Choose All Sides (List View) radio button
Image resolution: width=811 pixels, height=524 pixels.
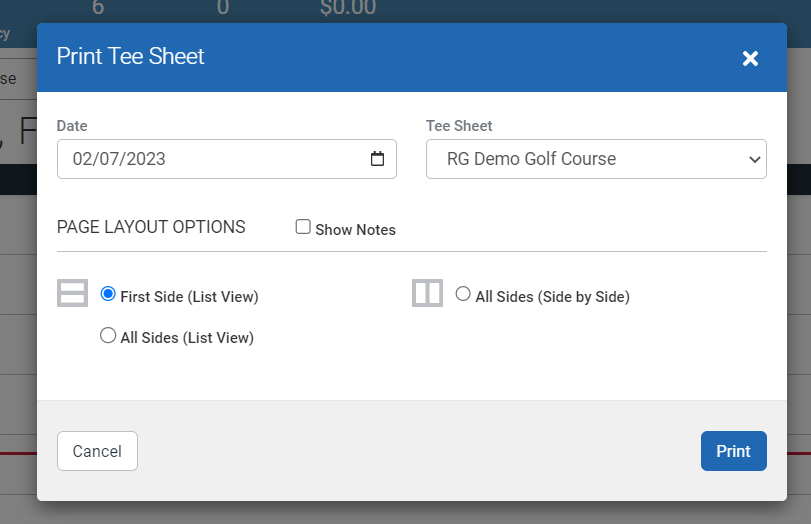pyautogui.click(x=108, y=336)
